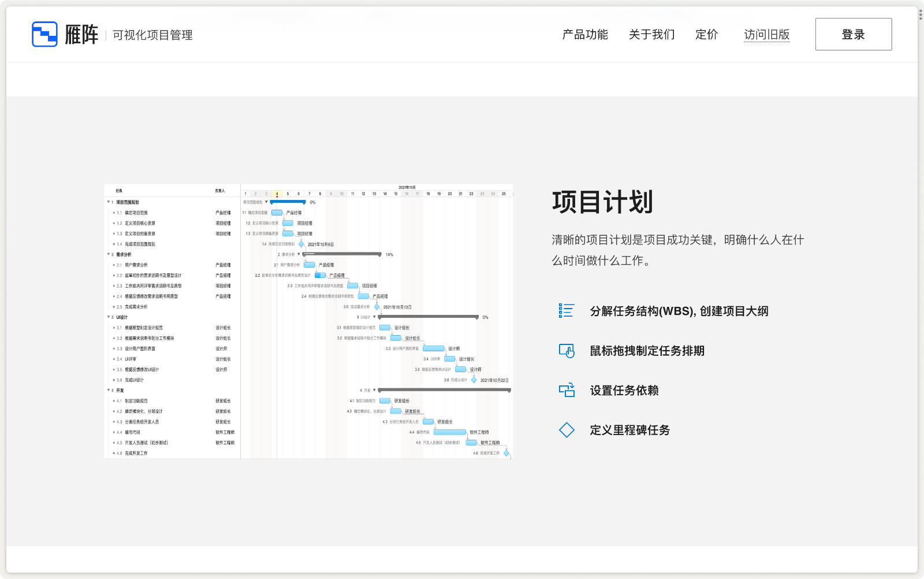Collapse the 开发 group via its chart triangle
This screenshot has height=579, width=924.
pos(374,390)
